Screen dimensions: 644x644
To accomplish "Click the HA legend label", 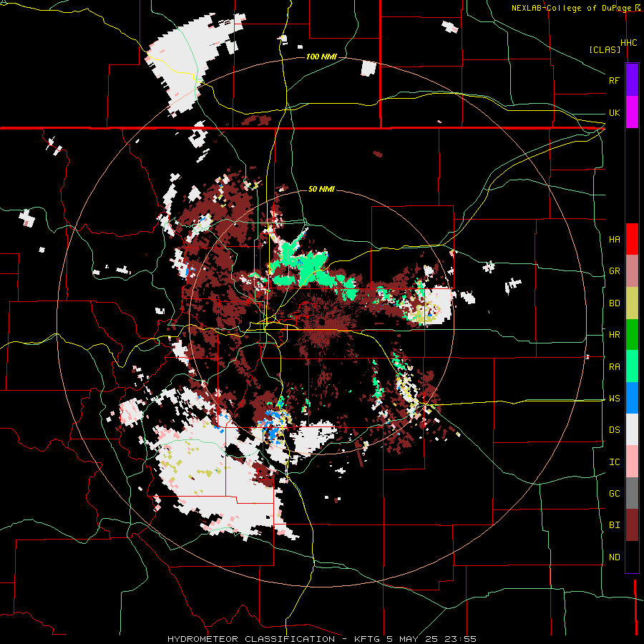I will (x=614, y=239).
